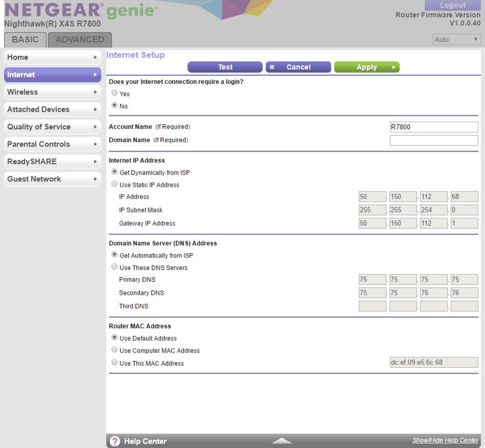The image size is (485, 448).
Task: Select Use These DNS Servers option
Action: [x=114, y=267]
